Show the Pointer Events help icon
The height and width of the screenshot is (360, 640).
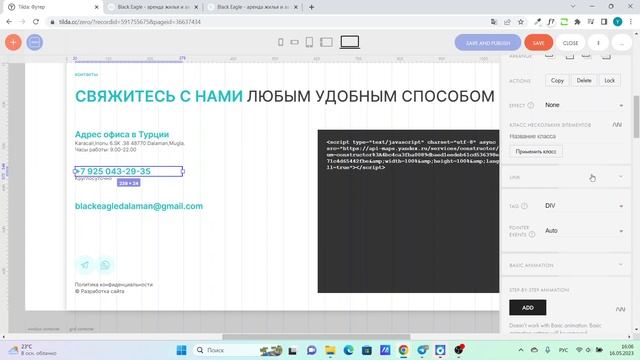[x=532, y=234]
